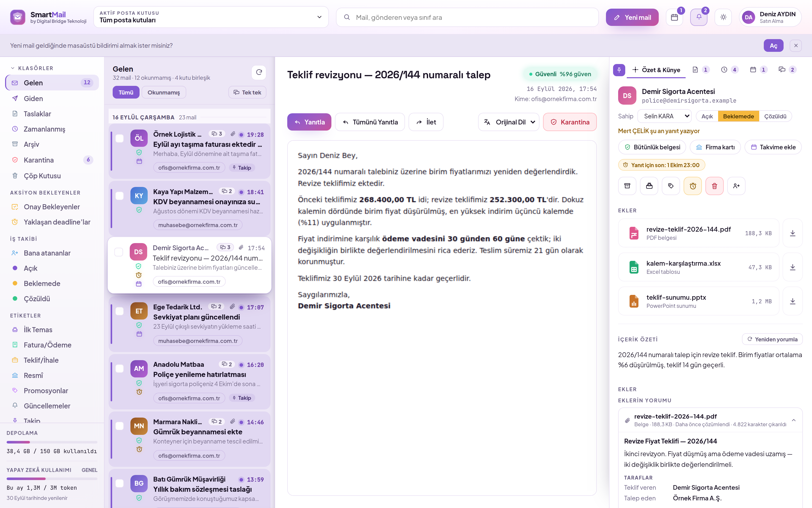Open the Orijinal Dil language dropdown
Screen dimensions: 812x508
click(508, 122)
